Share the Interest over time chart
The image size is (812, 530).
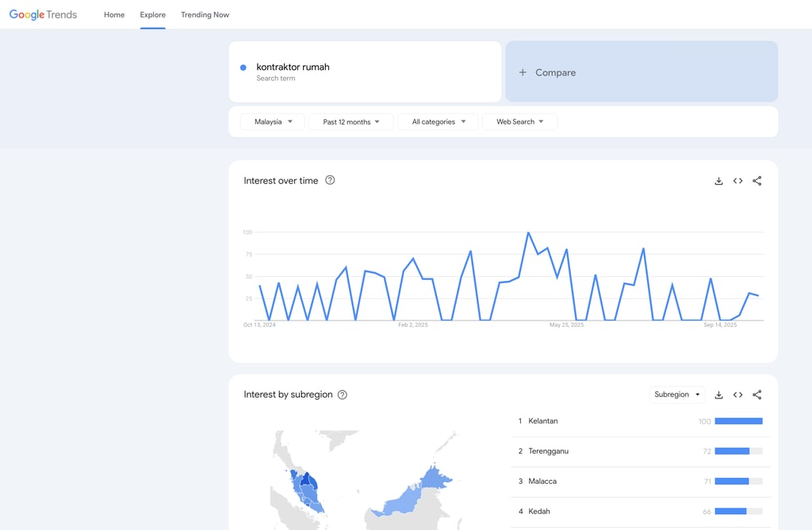pyautogui.click(x=756, y=181)
